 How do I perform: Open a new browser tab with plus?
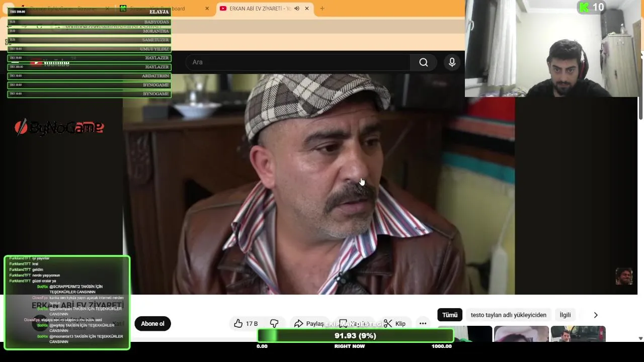(x=322, y=9)
